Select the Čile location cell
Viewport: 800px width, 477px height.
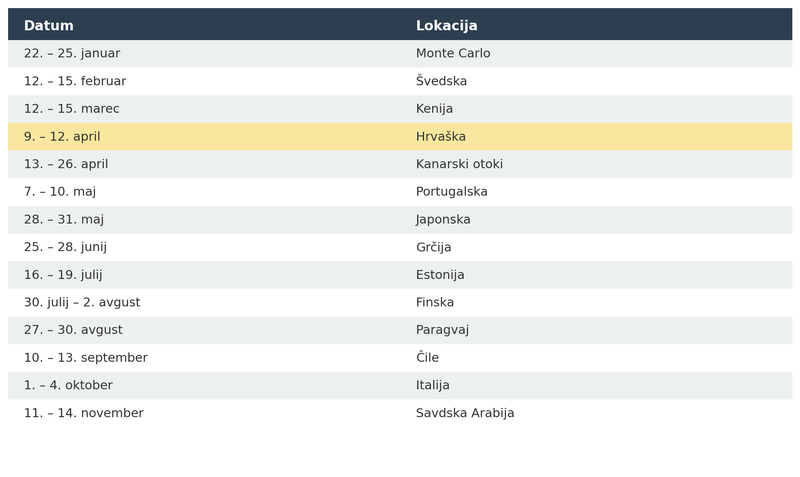(596, 358)
